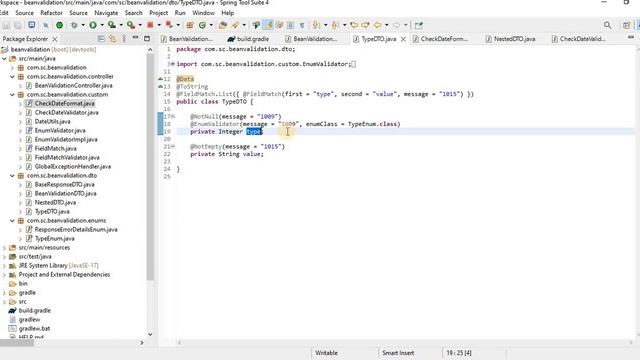This screenshot has width=640, height=360.
Task: Click the Search flashlight toolbar icon
Action: pos(236,25)
